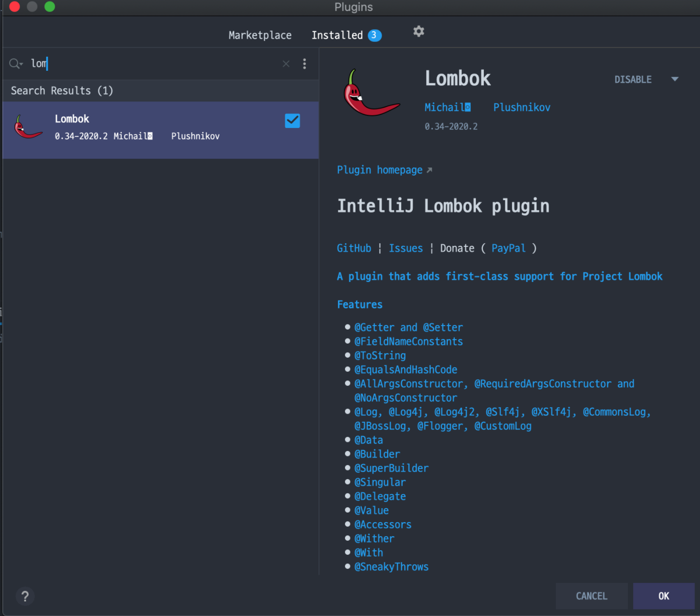Click the Disable button for Lombok
The height and width of the screenshot is (616, 700).
click(633, 79)
